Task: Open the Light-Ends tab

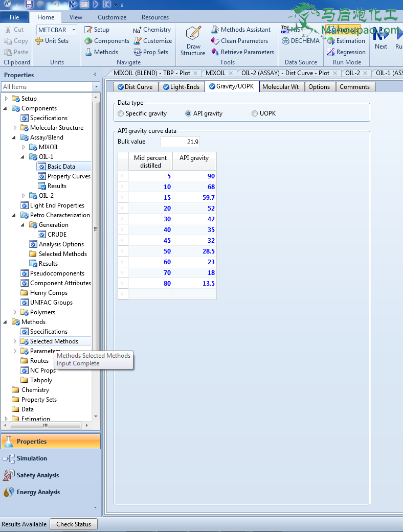Action: 182,87
